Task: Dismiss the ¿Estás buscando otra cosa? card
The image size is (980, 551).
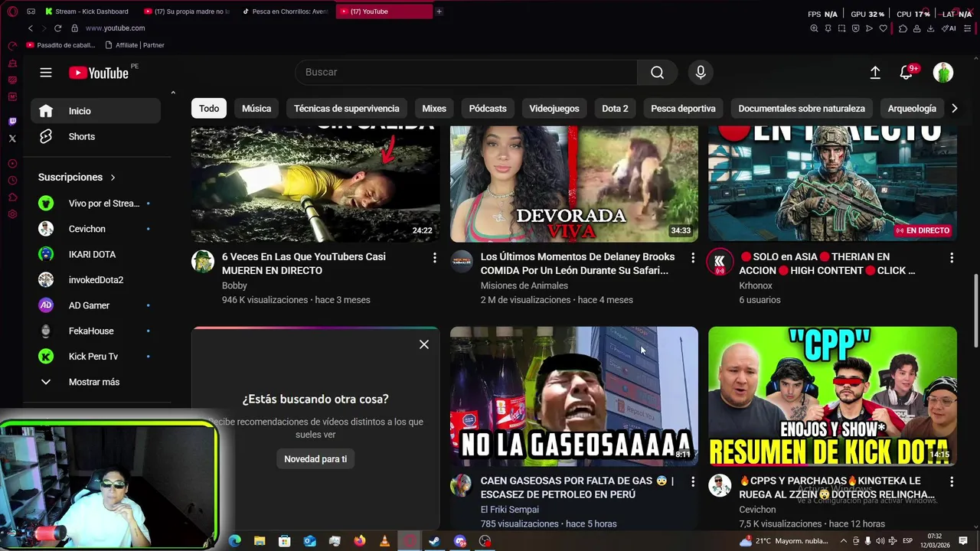Action: 424,344
